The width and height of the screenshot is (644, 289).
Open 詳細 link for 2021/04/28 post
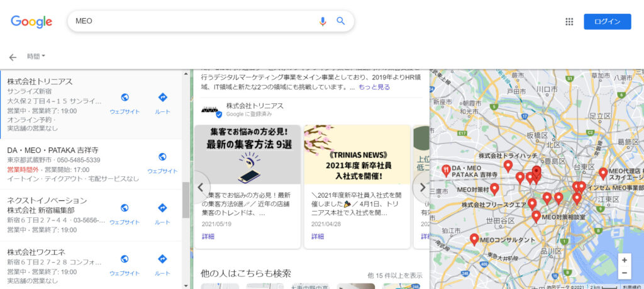point(318,236)
